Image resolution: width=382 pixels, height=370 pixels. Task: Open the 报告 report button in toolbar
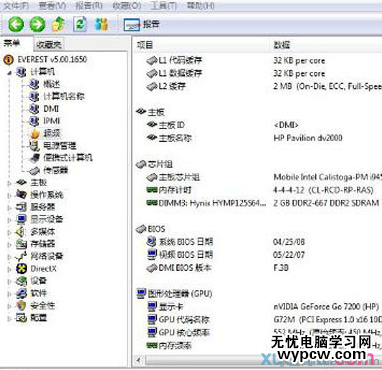click(x=141, y=24)
